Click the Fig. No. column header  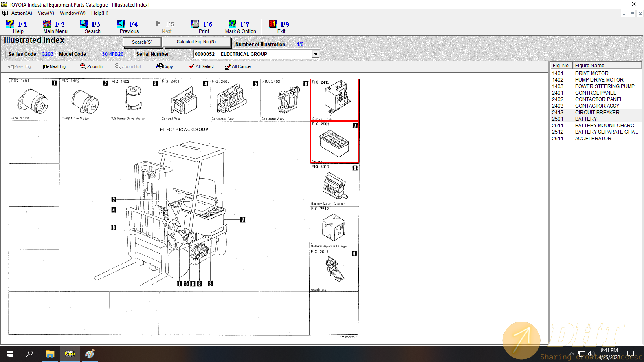coord(561,65)
